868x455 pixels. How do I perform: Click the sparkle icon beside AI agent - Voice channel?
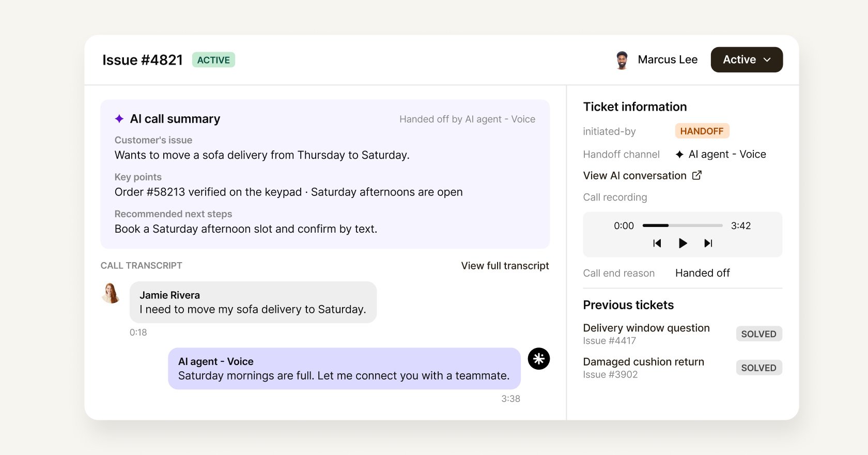coord(679,155)
